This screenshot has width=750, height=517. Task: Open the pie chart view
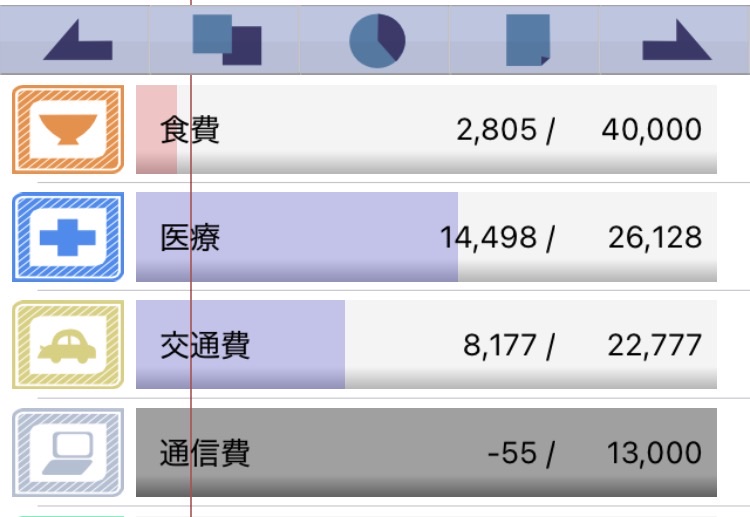375,40
